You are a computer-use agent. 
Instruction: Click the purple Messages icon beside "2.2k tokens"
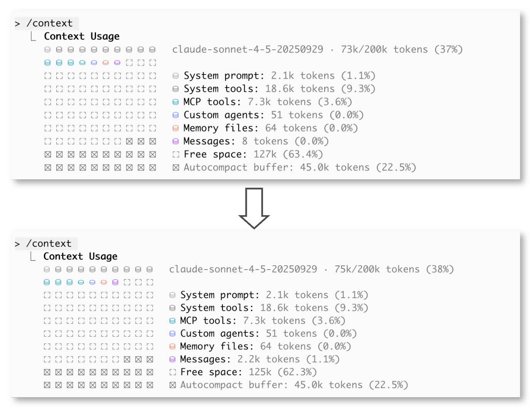(173, 359)
